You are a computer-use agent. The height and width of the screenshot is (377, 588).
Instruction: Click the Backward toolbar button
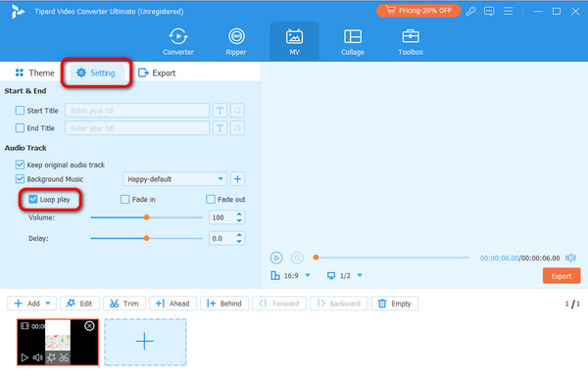pos(339,304)
